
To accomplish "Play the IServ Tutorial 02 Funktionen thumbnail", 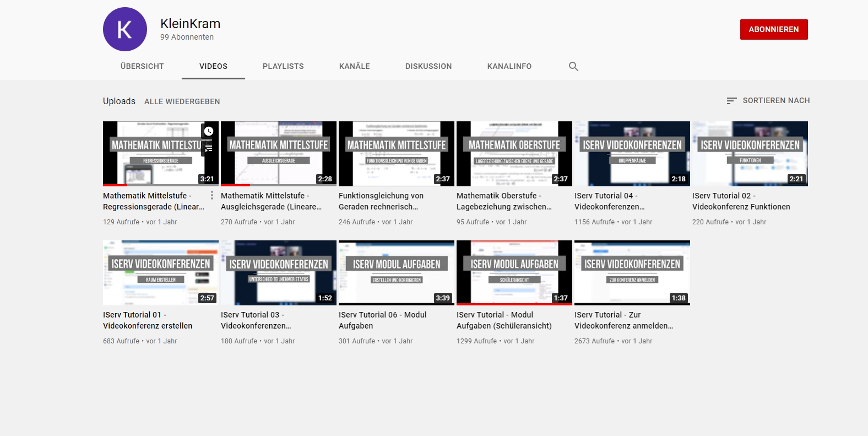I will pyautogui.click(x=750, y=154).
